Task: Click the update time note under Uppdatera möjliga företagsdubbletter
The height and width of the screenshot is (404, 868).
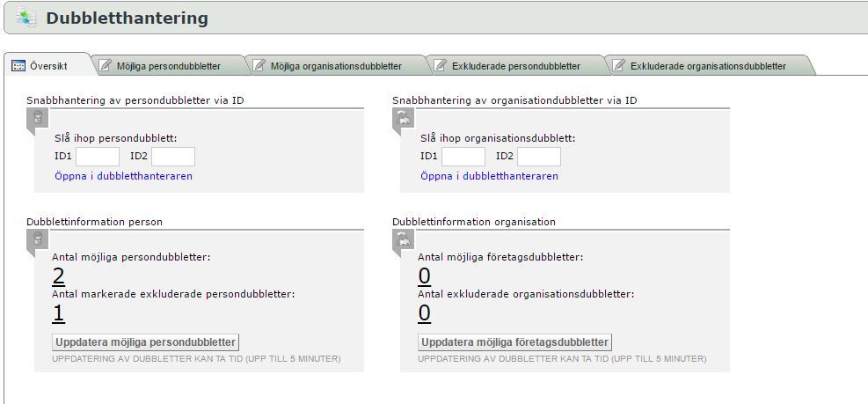Action: [x=562, y=358]
